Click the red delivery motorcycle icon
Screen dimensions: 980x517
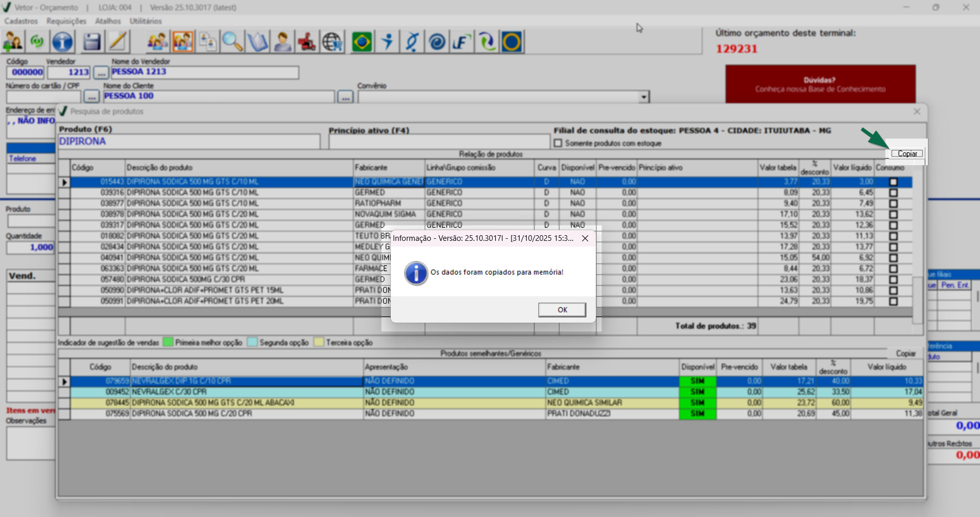pyautogui.click(x=307, y=42)
